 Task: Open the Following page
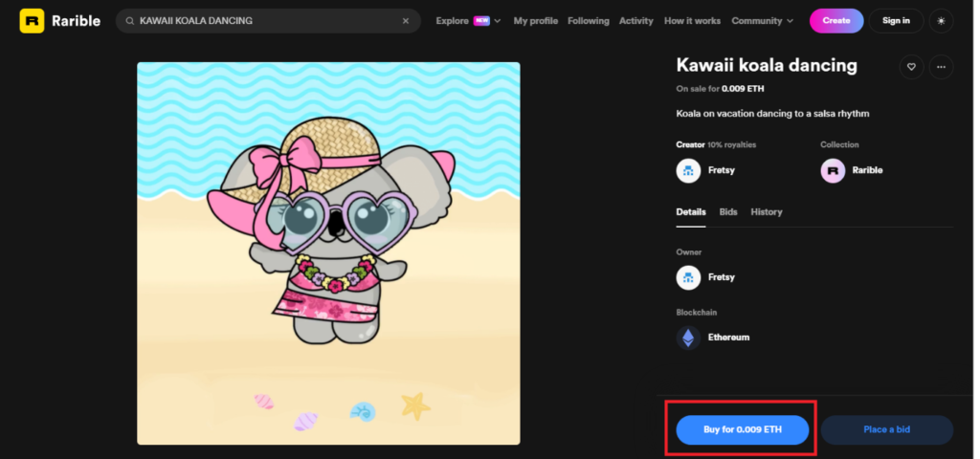coord(589,21)
